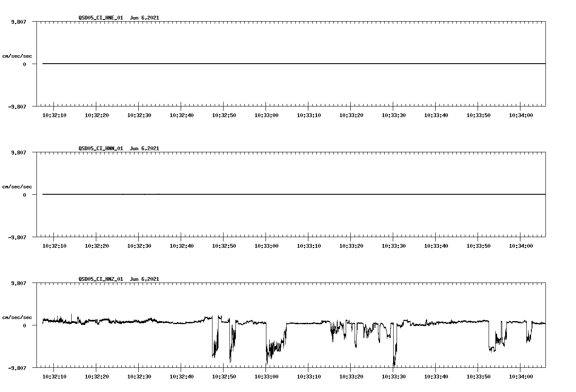Select the cm/sec/sec label of HNE plot
Screen dimensions: 576x392
click(17, 56)
